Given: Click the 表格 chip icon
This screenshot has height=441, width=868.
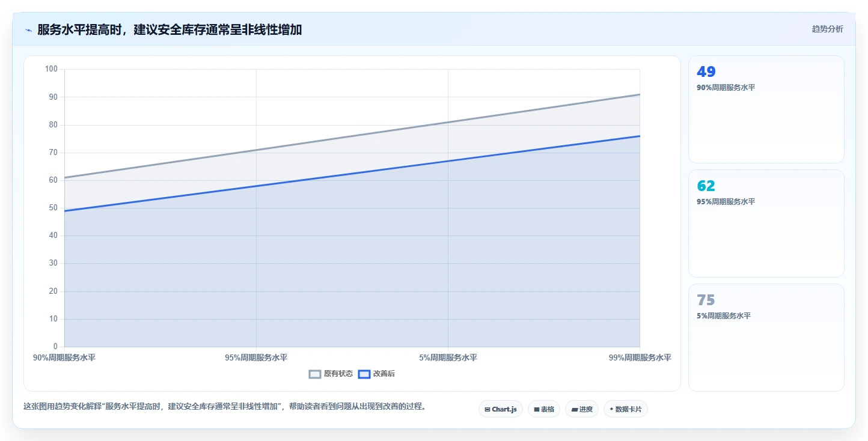Looking at the screenshot, I should coord(536,410).
